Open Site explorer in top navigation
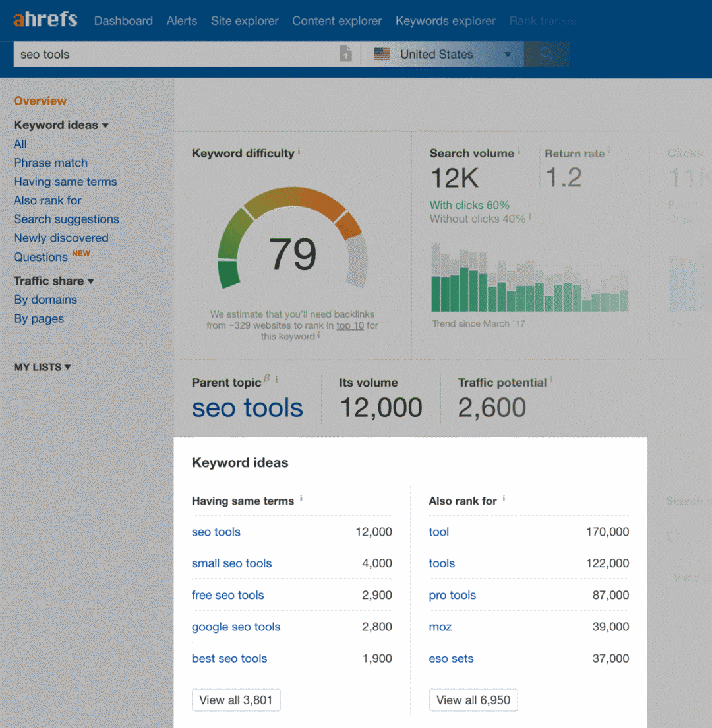Image resolution: width=712 pixels, height=728 pixels. 245,21
